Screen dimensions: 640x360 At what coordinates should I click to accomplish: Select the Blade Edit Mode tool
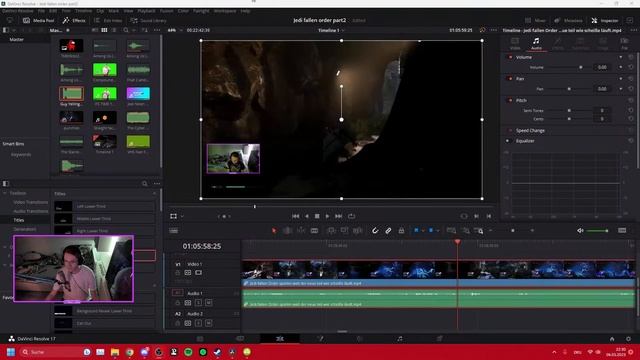coord(314,231)
